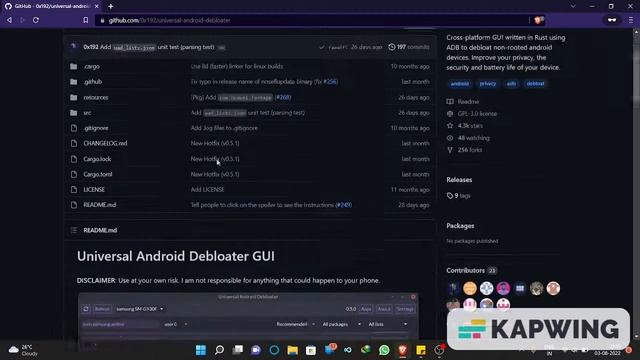This screenshot has width=640, height=360.
Task: Open Task View in taskbar
Action: tap(238, 350)
